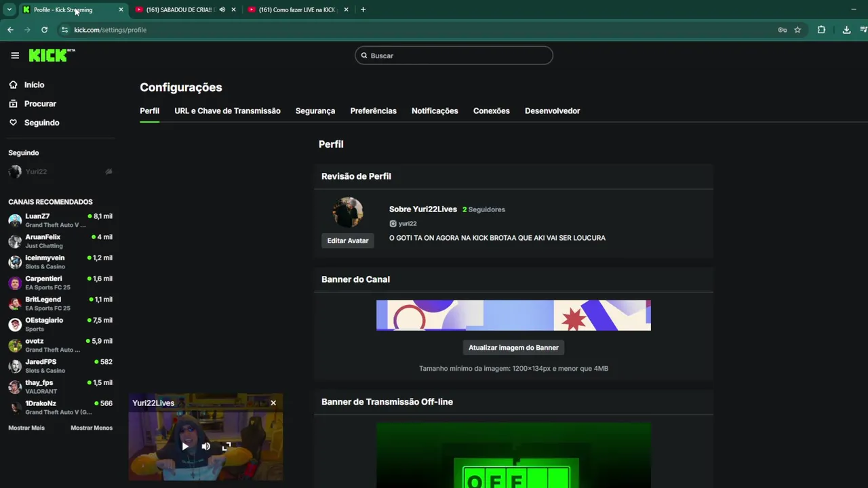Open iceinmyvein recommended channel
Screen dimensions: 868x488
pyautogui.click(x=60, y=262)
